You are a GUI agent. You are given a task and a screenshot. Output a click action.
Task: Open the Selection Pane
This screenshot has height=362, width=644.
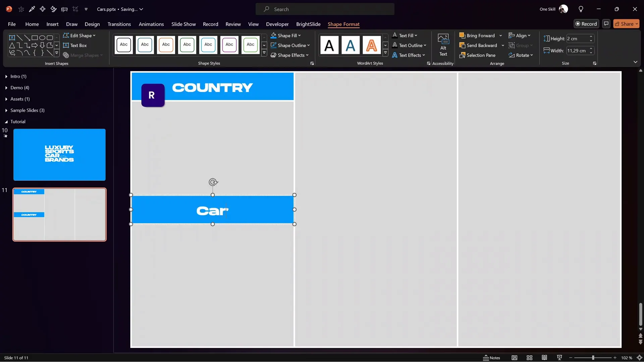[478, 55]
